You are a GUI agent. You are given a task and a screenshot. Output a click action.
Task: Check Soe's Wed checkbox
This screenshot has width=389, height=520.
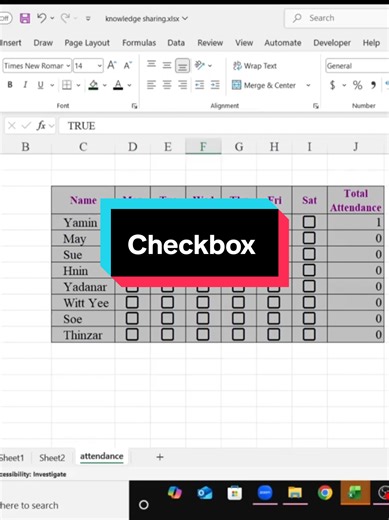click(203, 318)
